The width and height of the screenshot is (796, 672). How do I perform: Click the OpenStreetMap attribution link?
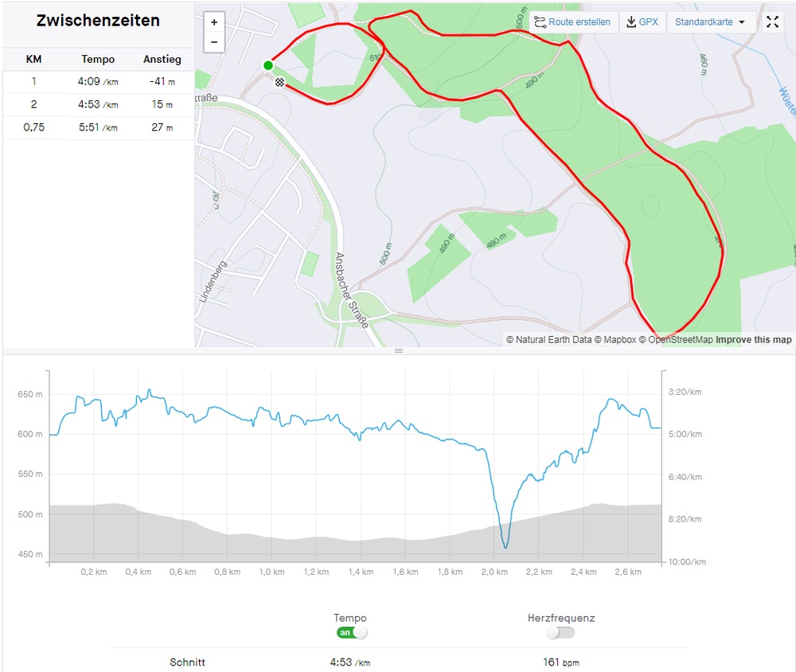coord(681,340)
